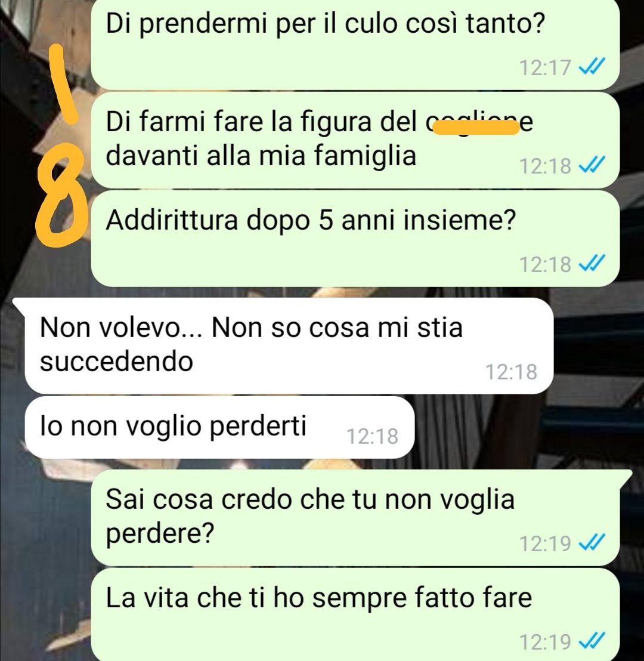Select the message "Di farmi fare la figura"
The image size is (644, 661).
[x=355, y=140]
